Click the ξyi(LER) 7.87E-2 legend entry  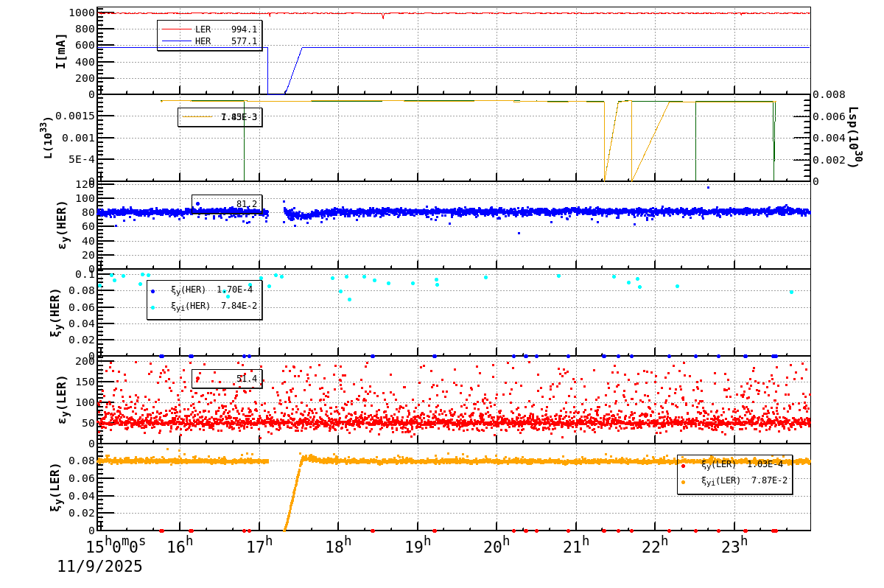(734, 480)
